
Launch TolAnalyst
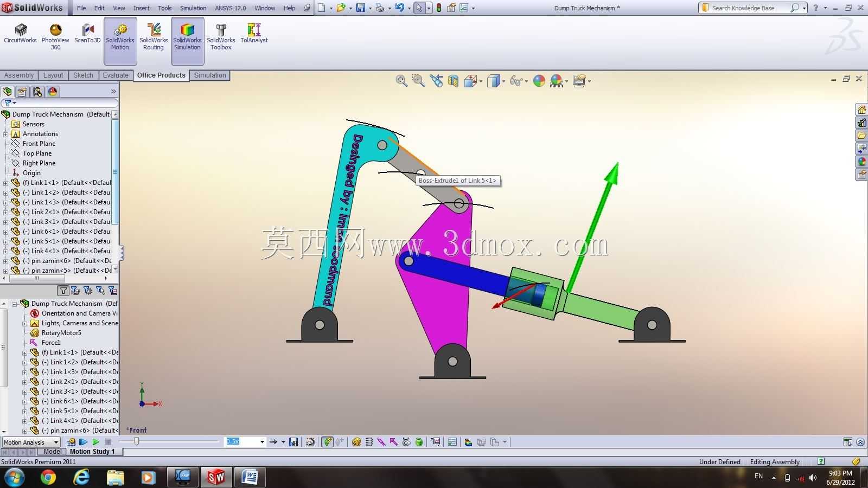(x=254, y=34)
